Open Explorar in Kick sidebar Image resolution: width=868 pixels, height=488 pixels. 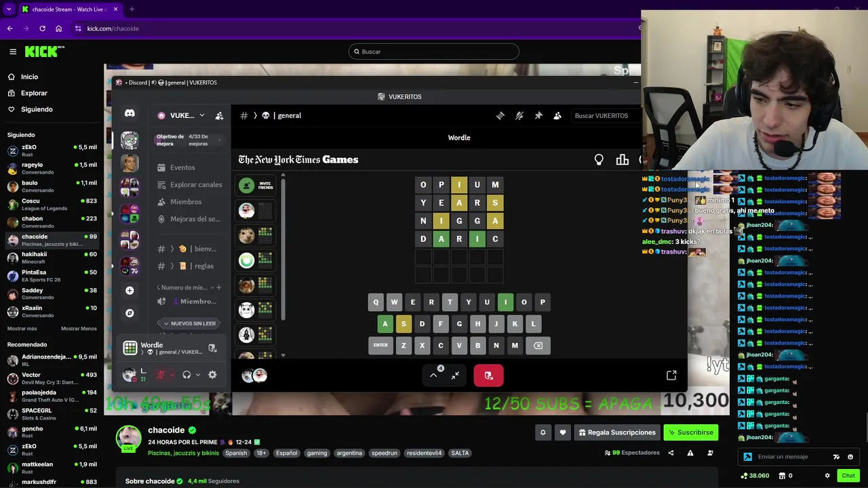(34, 93)
